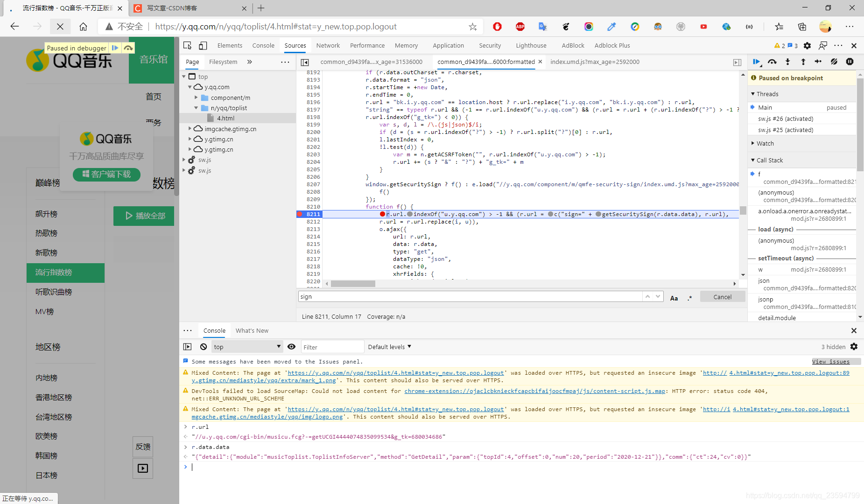
Task: Toggle match case Aa in search bar
Action: pos(674,298)
